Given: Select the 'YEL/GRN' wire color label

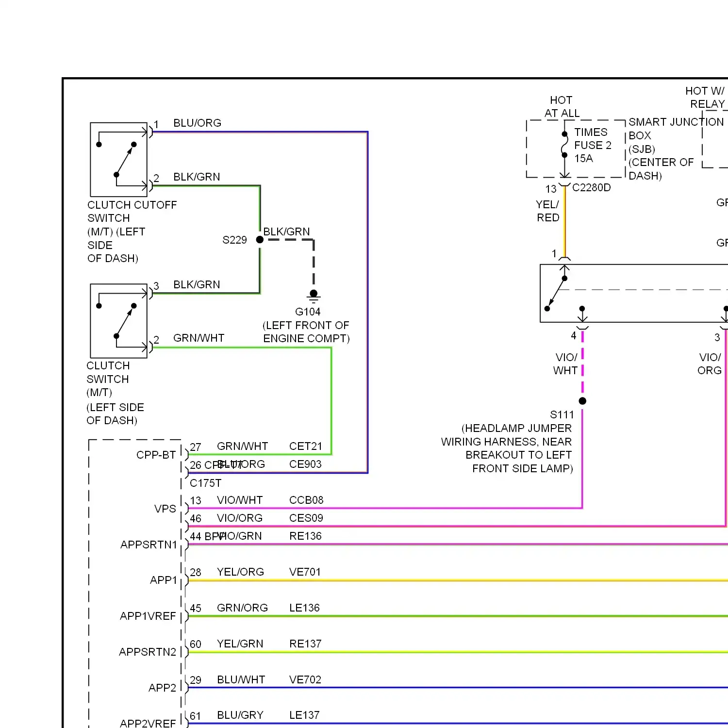Looking at the screenshot, I should point(240,644).
